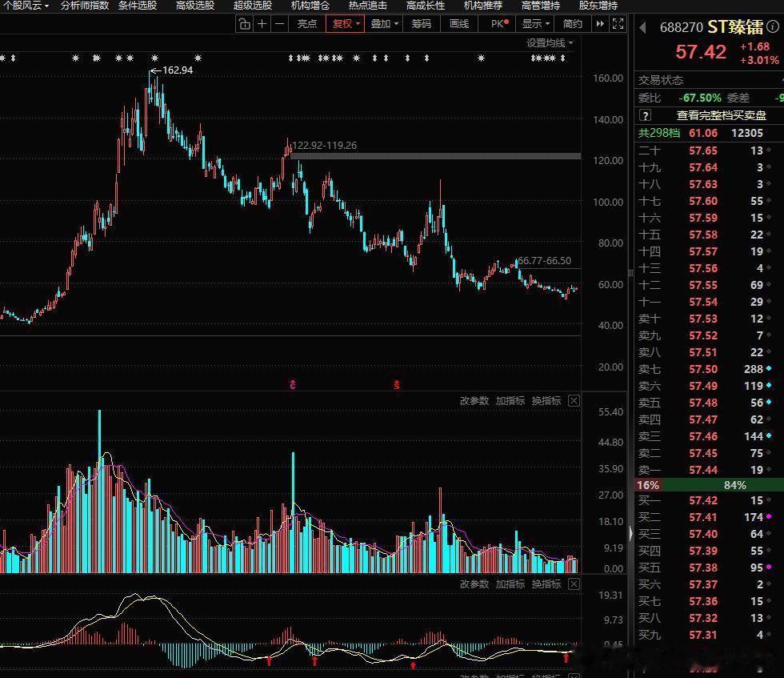Click the 共298档 summary row
This screenshot has height=678, width=784.
(x=709, y=133)
